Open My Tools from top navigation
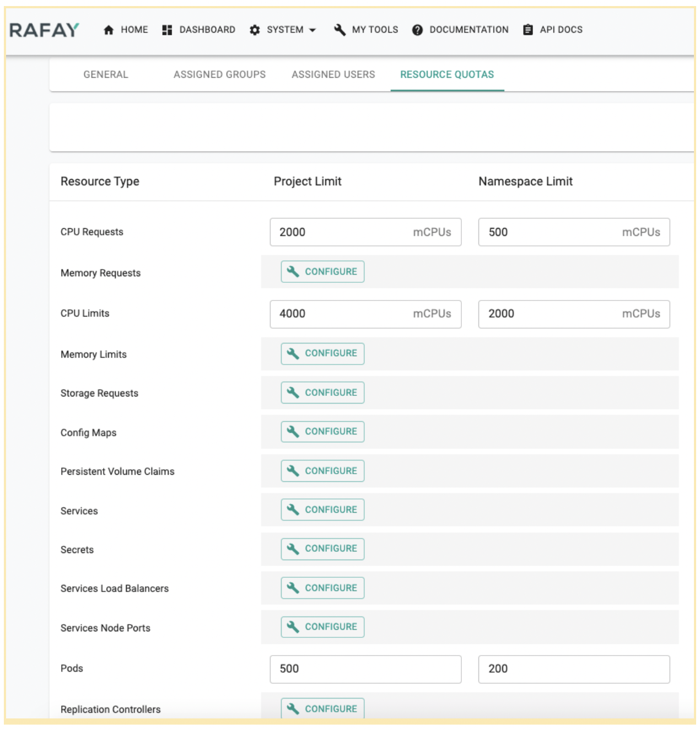 [x=366, y=30]
